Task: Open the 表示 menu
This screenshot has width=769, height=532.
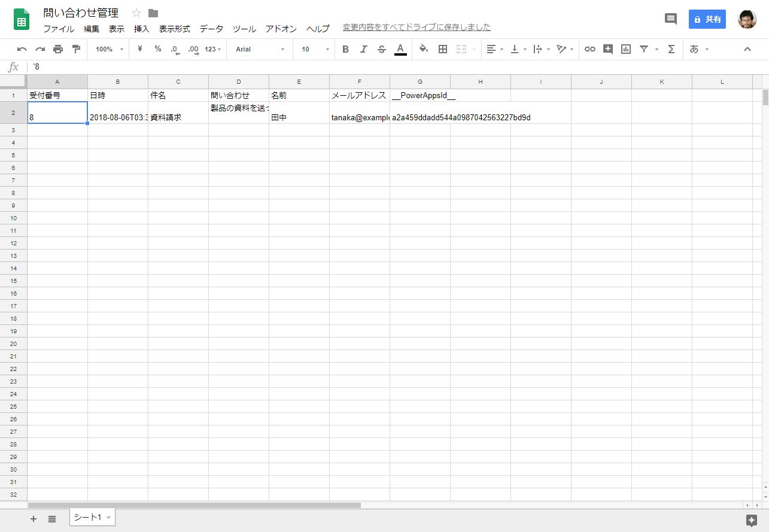Action: point(117,28)
